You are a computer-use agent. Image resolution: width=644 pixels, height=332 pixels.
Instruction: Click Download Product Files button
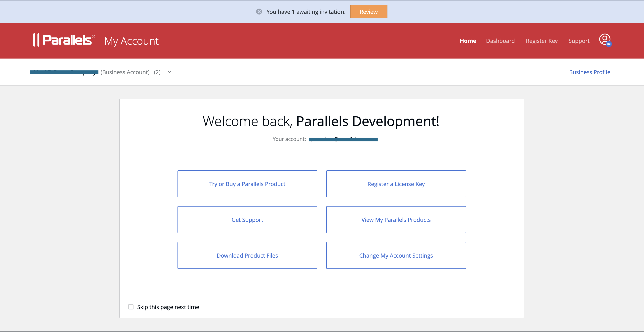247,255
